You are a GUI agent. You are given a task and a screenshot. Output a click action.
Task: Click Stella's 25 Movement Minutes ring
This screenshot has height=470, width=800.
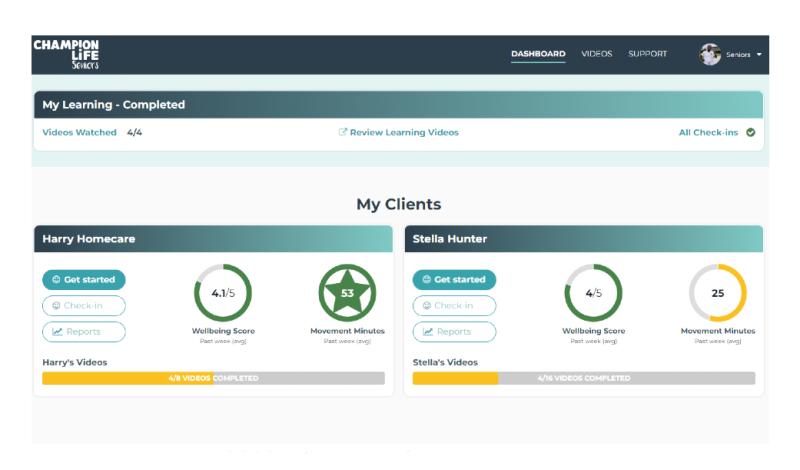point(718,293)
